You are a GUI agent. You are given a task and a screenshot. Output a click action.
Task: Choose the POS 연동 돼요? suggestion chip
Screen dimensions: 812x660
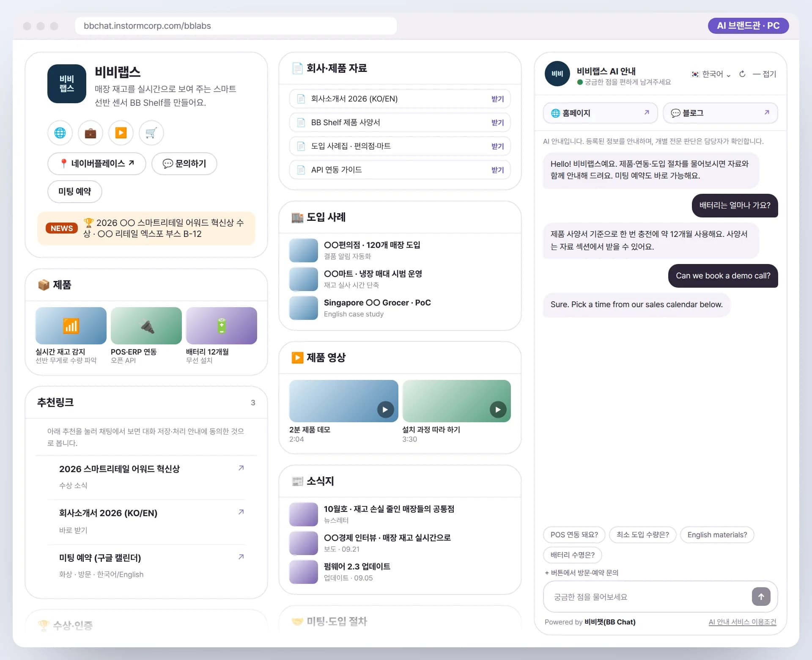pyautogui.click(x=574, y=535)
